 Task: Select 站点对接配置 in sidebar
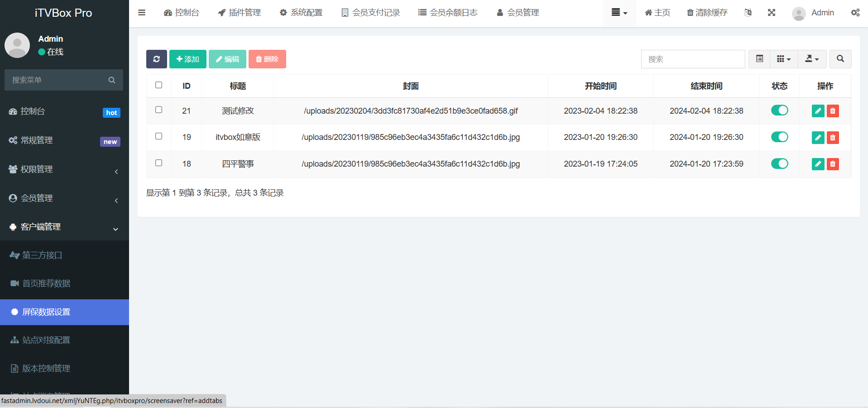(46, 340)
